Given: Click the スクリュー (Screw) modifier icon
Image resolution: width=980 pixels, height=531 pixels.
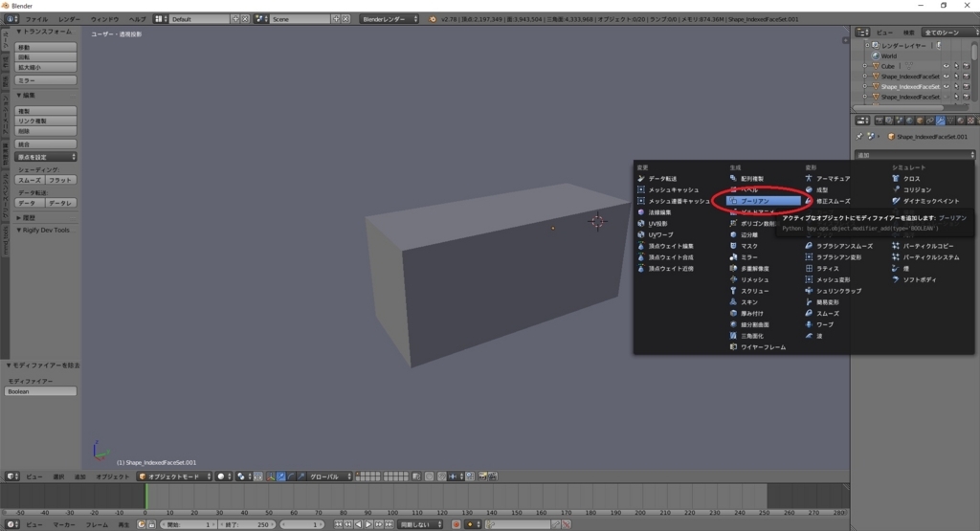Looking at the screenshot, I should pos(733,291).
